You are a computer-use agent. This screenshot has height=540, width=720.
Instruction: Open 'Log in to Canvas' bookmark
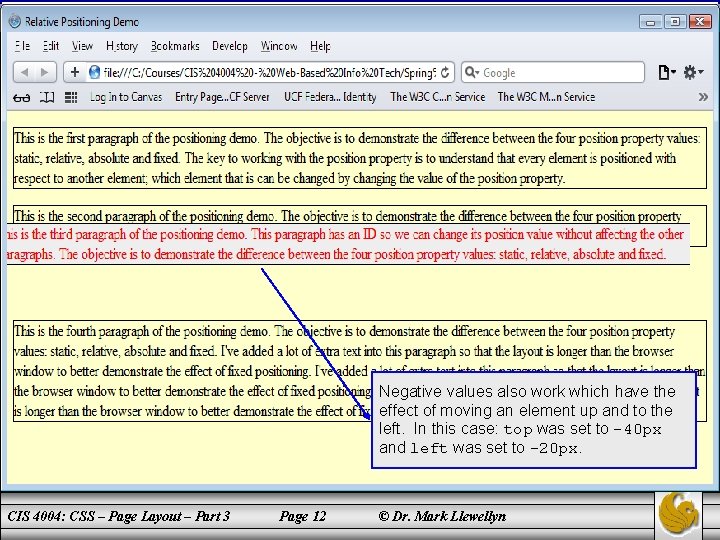coord(126,97)
